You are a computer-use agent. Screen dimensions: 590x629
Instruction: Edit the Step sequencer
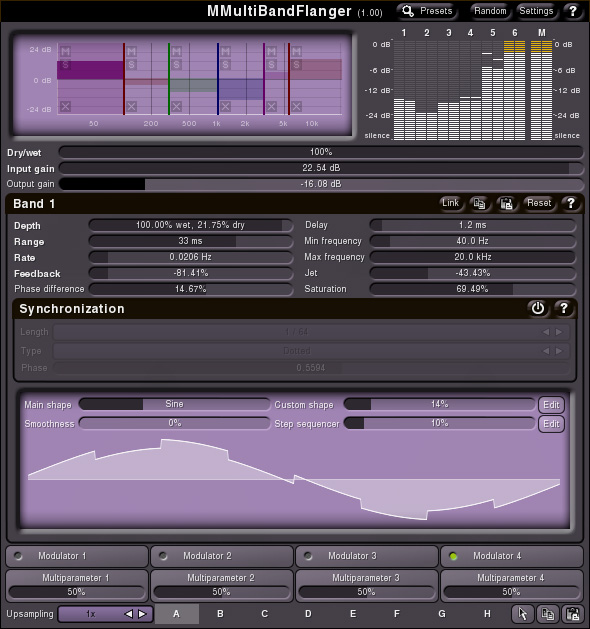pos(551,424)
